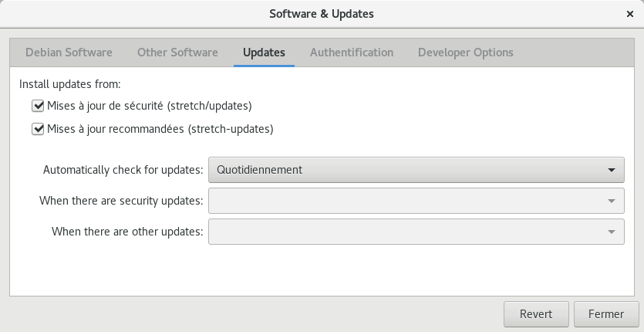Viewport: 644px width, 332px height.
Task: Click the 'Install updates from:' heading
Action: coord(70,83)
